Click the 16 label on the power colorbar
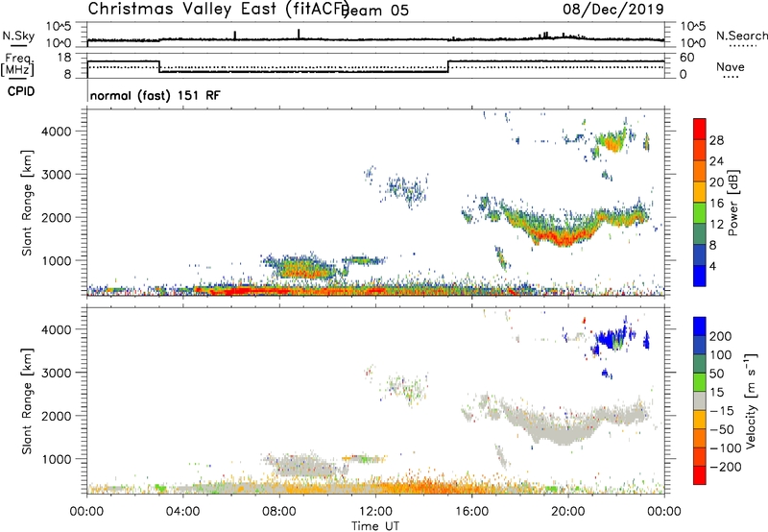This screenshot has height=532, width=768. [x=716, y=204]
